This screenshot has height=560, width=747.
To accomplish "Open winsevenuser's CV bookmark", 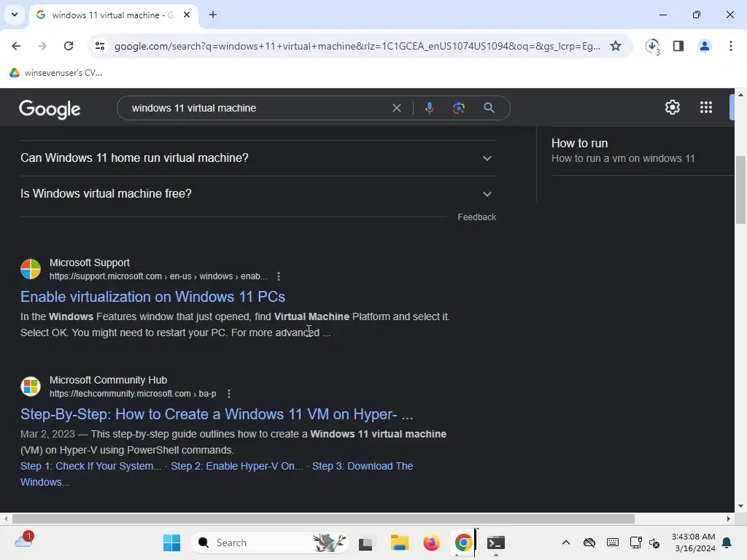I will 56,72.
